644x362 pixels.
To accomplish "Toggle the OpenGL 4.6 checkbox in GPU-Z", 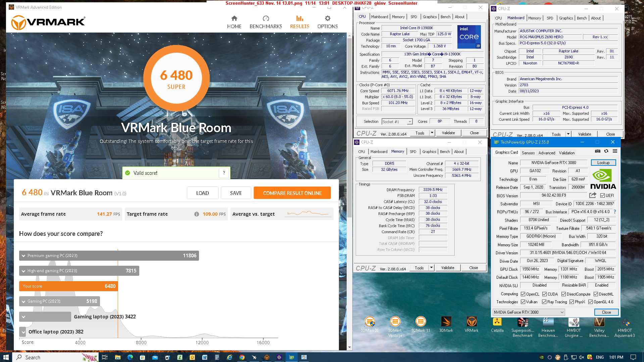I will pyautogui.click(x=590, y=302).
